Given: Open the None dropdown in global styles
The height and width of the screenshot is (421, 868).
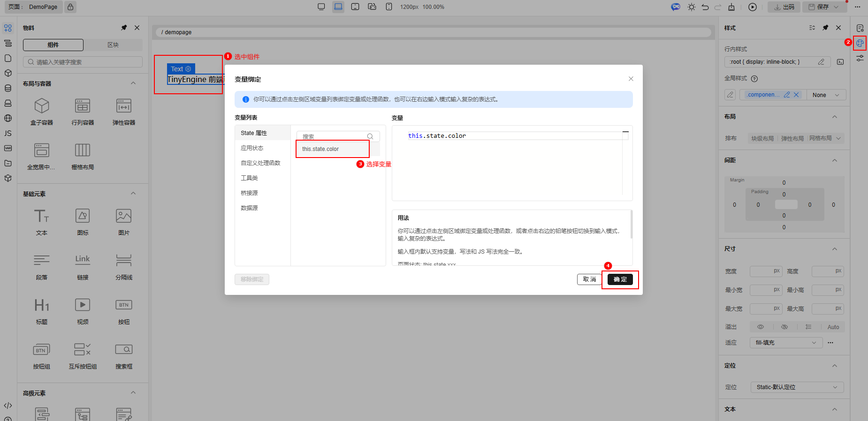Looking at the screenshot, I should tap(826, 95).
